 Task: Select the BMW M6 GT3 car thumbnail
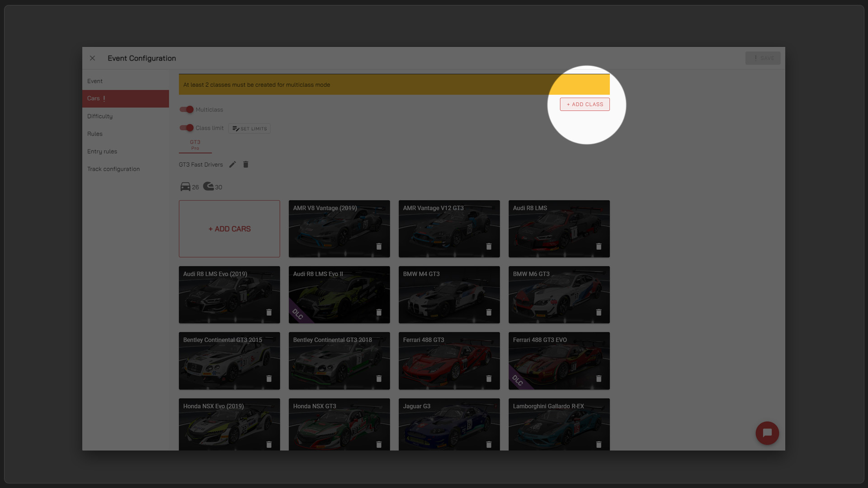[x=559, y=295]
